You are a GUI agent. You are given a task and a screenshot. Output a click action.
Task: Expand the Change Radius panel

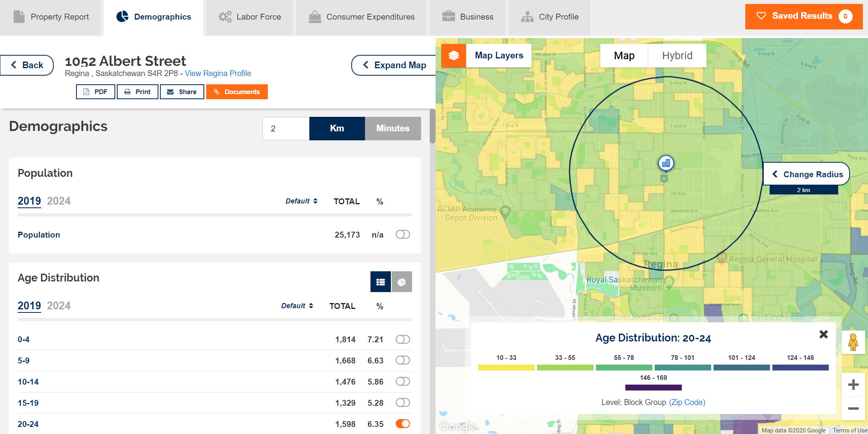806,174
